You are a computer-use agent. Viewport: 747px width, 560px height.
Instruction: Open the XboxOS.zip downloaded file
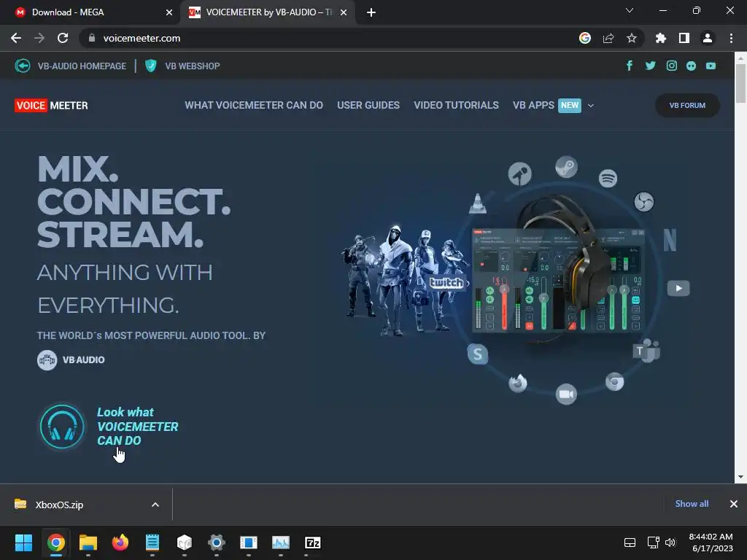click(x=59, y=505)
